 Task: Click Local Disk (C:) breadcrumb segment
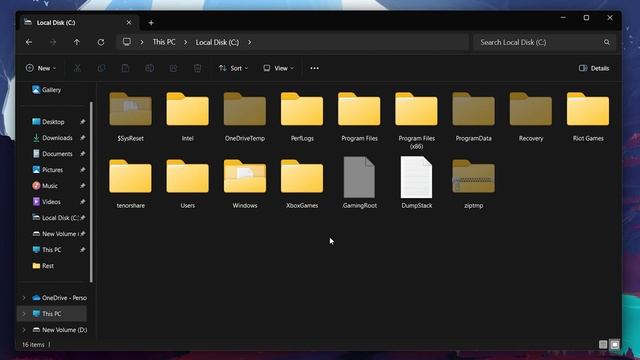click(x=217, y=42)
